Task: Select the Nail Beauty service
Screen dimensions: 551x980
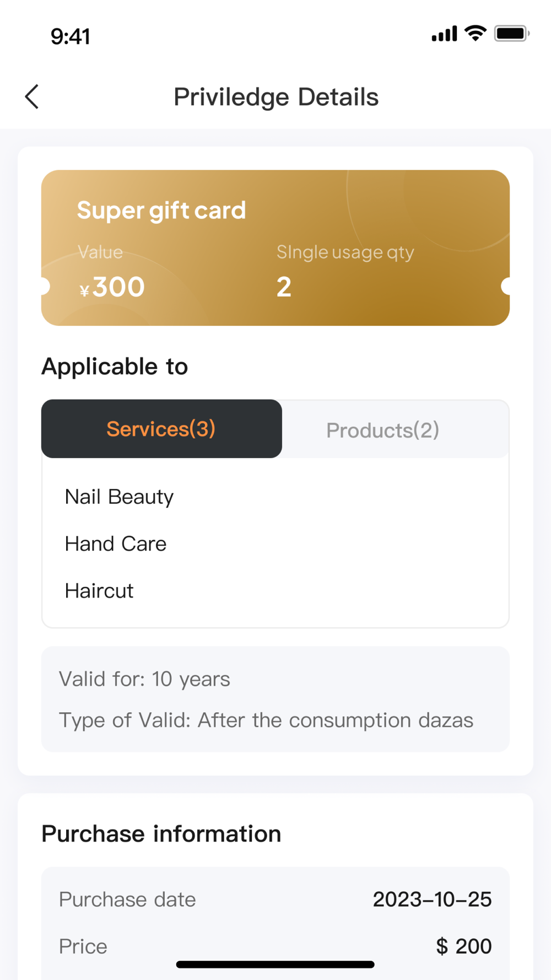Action: pos(119,497)
